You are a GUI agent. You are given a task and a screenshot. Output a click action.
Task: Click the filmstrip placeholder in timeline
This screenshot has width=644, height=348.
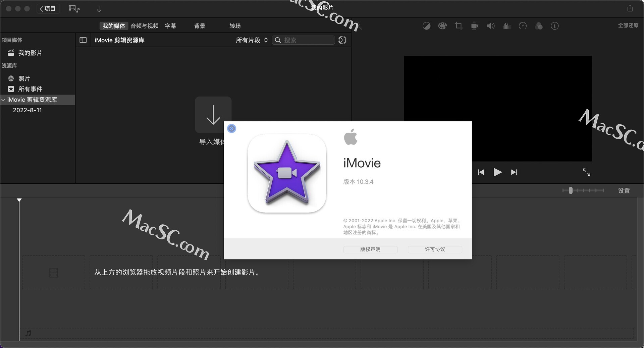coord(54,273)
